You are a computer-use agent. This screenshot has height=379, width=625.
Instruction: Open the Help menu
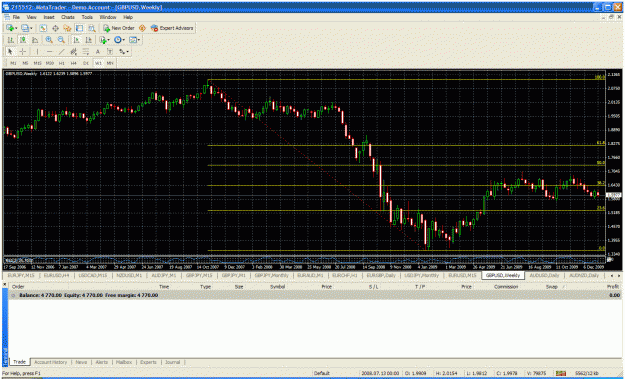[128, 17]
